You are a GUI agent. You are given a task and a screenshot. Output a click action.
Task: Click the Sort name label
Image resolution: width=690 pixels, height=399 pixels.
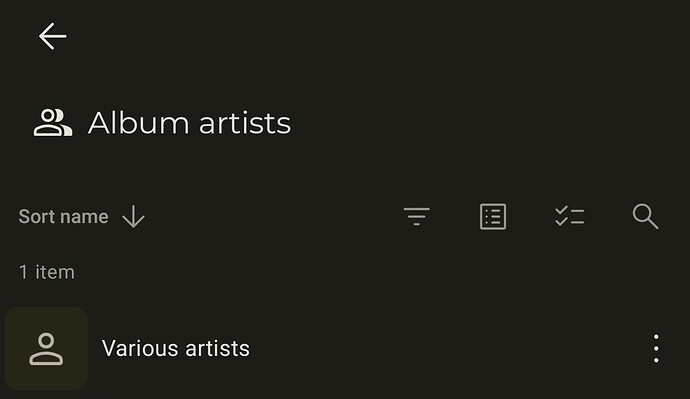(x=63, y=216)
